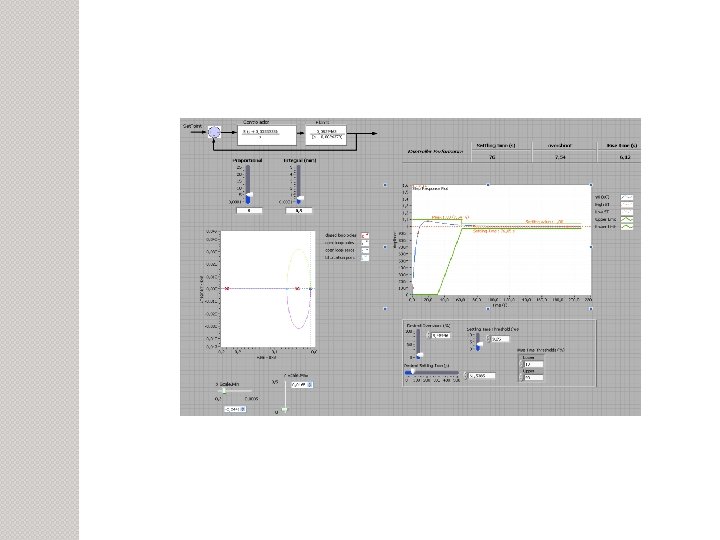Click the open loop poles legend swatch
The height and width of the screenshot is (540, 720).
(365, 243)
